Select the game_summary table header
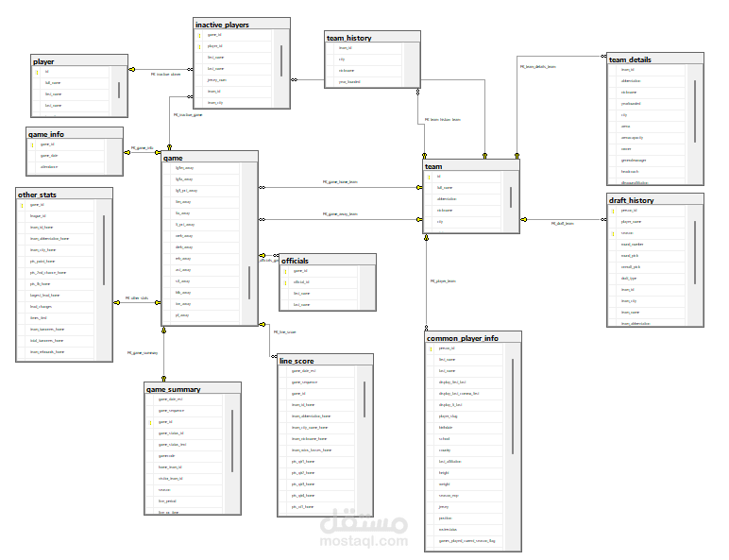 tap(193, 388)
